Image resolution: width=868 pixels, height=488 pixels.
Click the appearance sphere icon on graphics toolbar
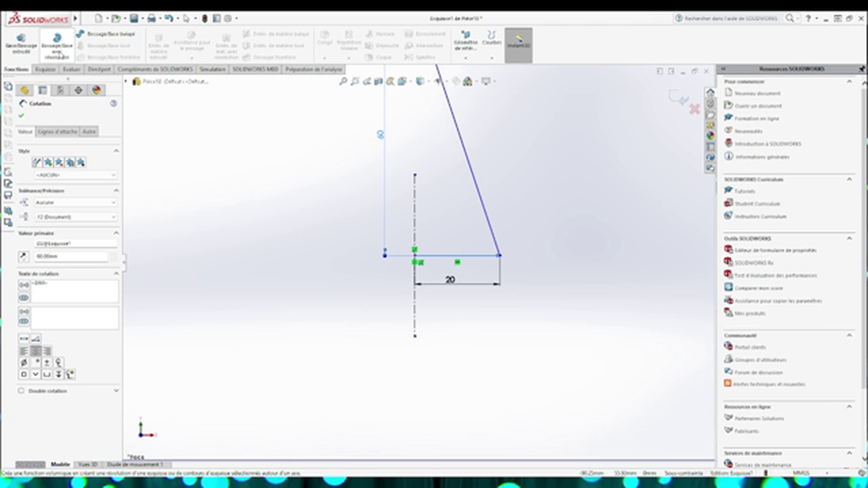click(467, 81)
